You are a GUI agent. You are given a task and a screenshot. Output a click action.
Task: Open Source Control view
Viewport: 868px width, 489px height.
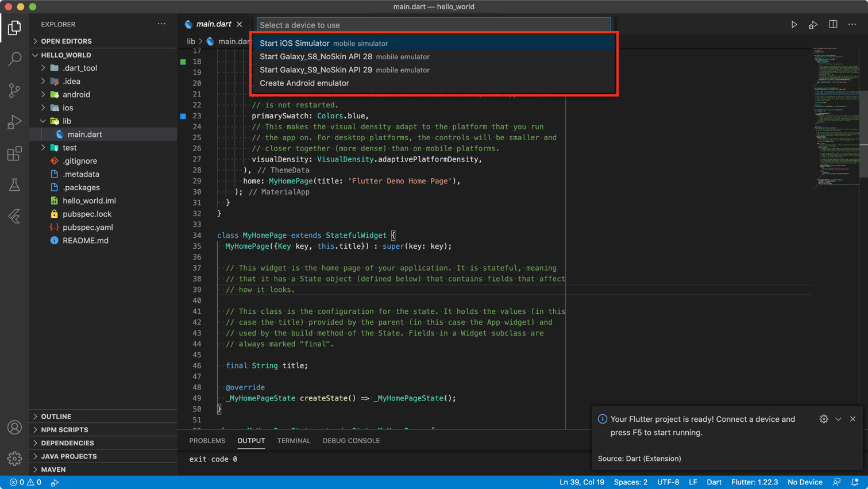click(14, 90)
